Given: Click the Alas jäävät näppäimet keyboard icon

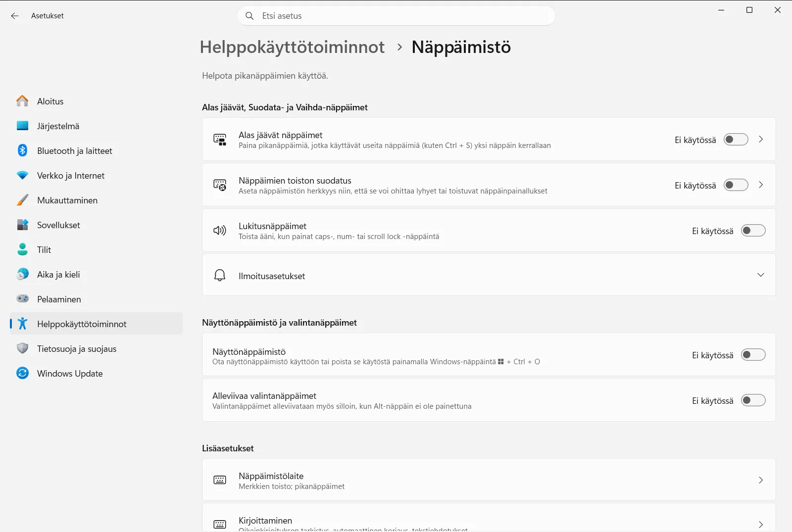Looking at the screenshot, I should pyautogui.click(x=220, y=140).
